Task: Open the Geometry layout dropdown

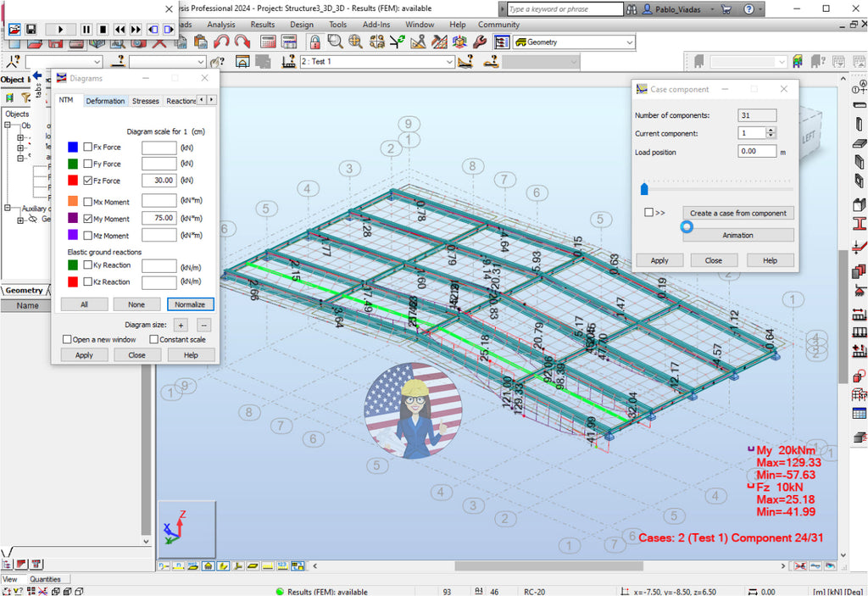Action: click(x=629, y=42)
